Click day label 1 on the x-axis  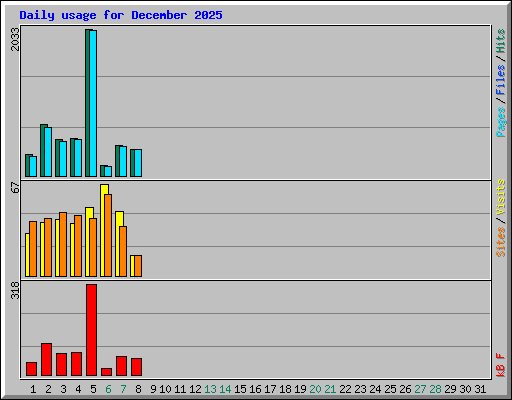tap(33, 389)
